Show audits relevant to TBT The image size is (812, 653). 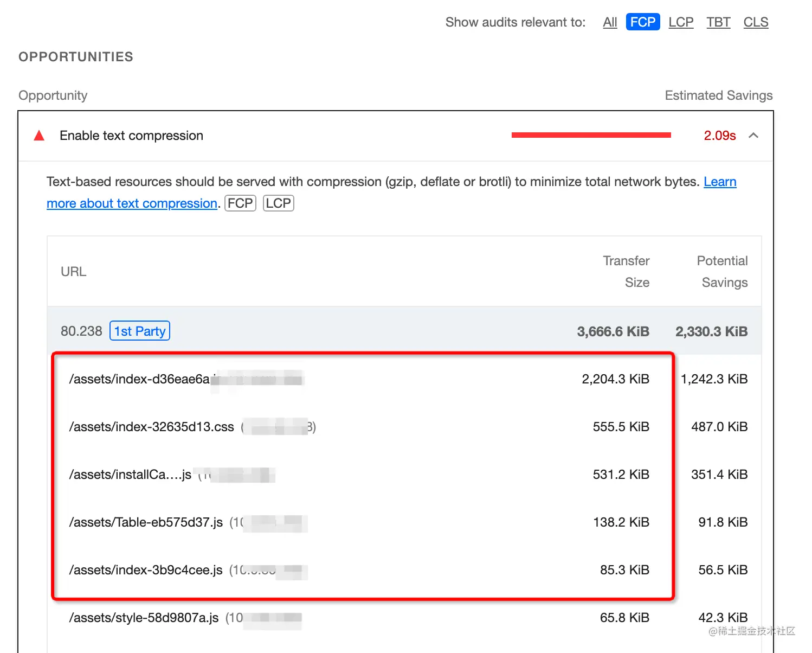coord(718,22)
